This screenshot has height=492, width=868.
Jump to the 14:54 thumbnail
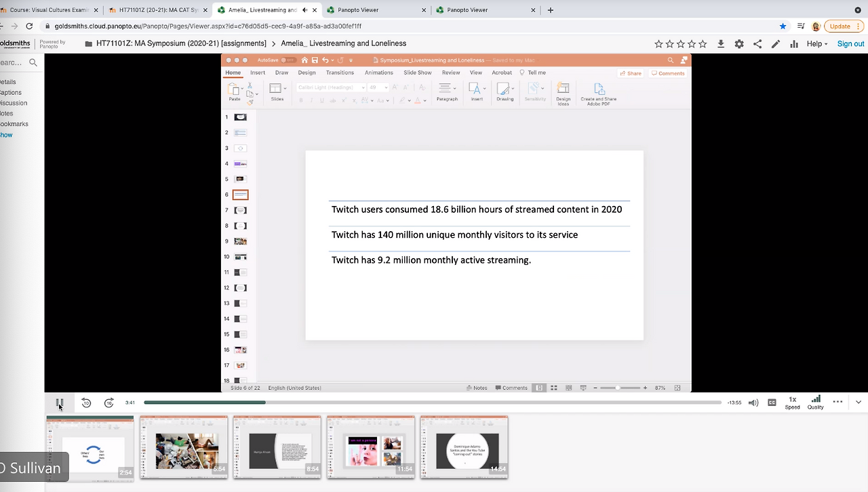pyautogui.click(x=465, y=447)
